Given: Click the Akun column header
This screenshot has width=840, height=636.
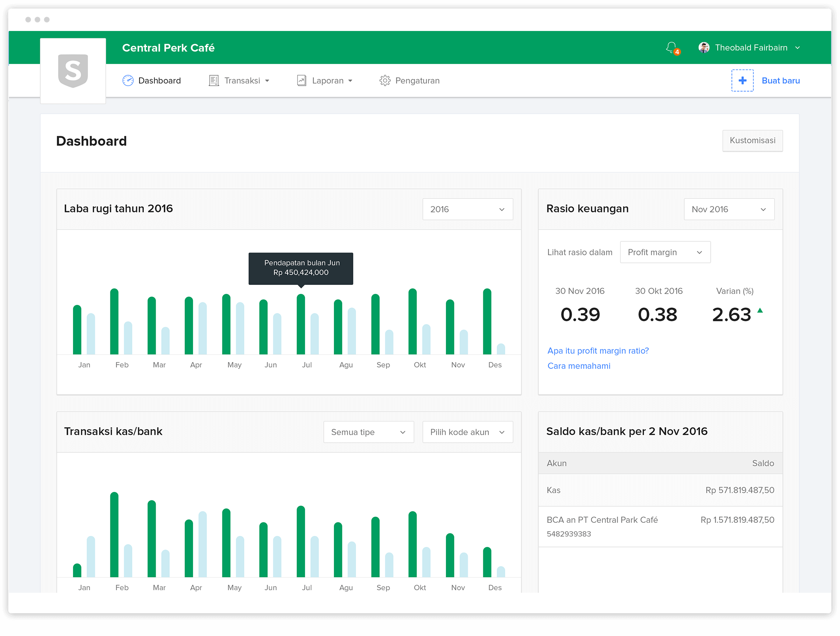Looking at the screenshot, I should point(557,463).
